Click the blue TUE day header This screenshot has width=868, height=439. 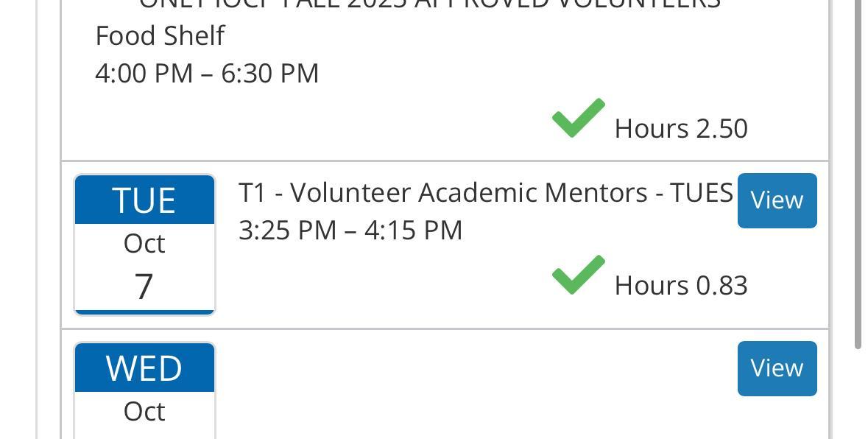coord(144,200)
